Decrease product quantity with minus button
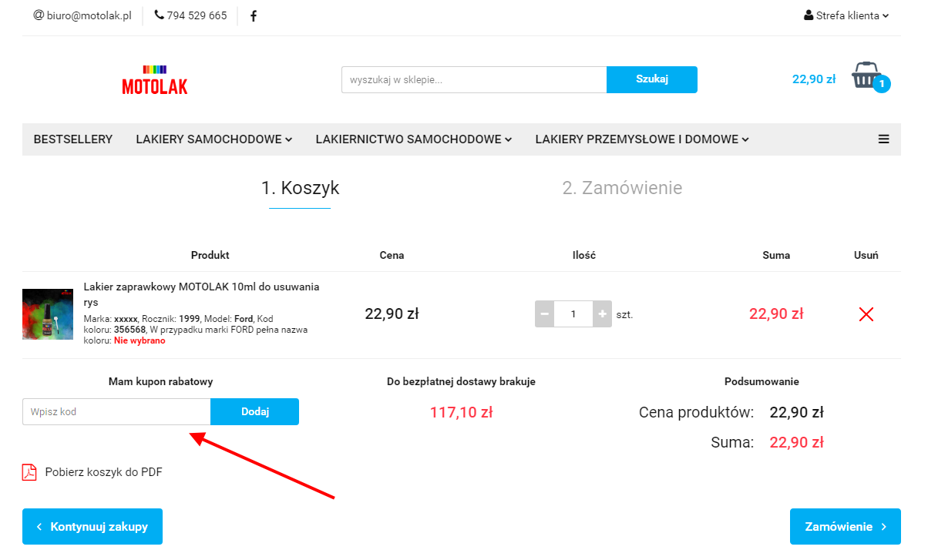 545,314
